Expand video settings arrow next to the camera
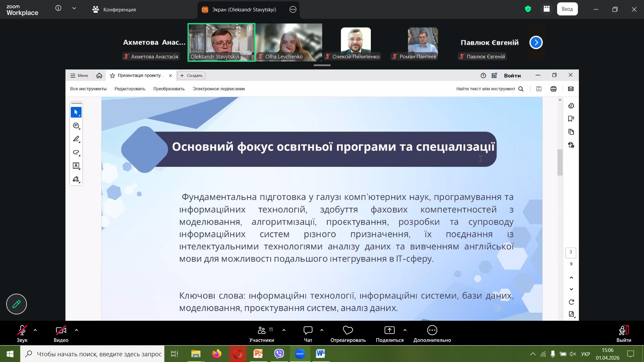Viewport: 644px width, 362px height. [x=77, y=330]
